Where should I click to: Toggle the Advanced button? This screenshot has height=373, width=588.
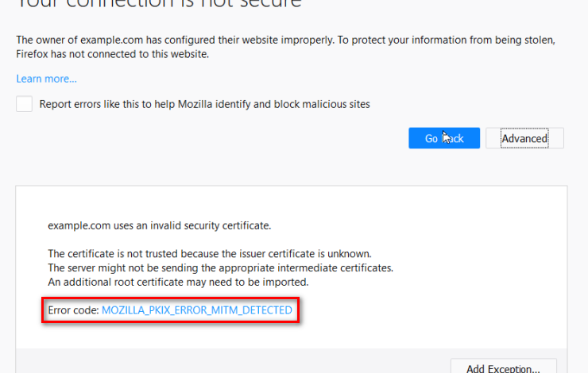pyautogui.click(x=524, y=138)
